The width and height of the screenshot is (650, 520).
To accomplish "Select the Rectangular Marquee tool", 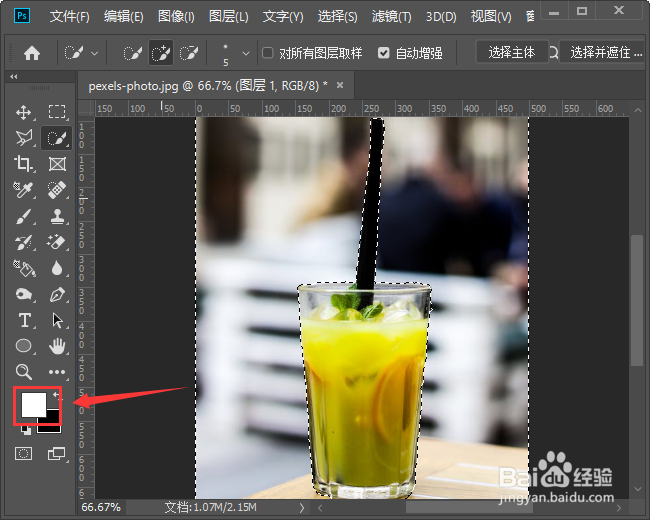I will (57, 112).
